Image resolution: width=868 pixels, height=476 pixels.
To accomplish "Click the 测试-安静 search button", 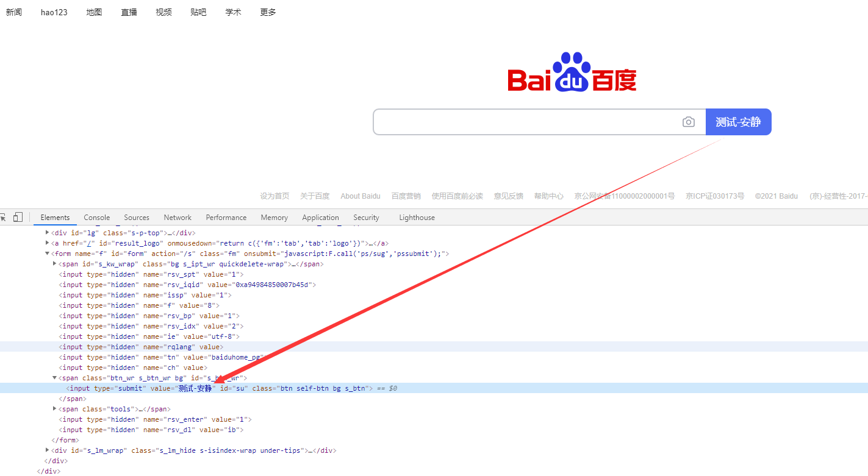I will (x=738, y=122).
